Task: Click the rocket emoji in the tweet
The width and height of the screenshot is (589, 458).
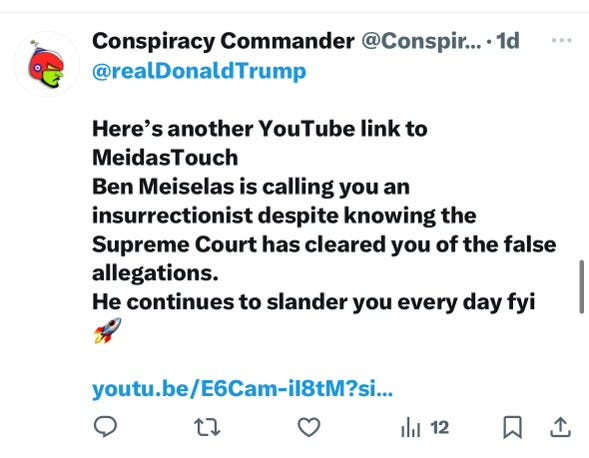Action: 107,331
